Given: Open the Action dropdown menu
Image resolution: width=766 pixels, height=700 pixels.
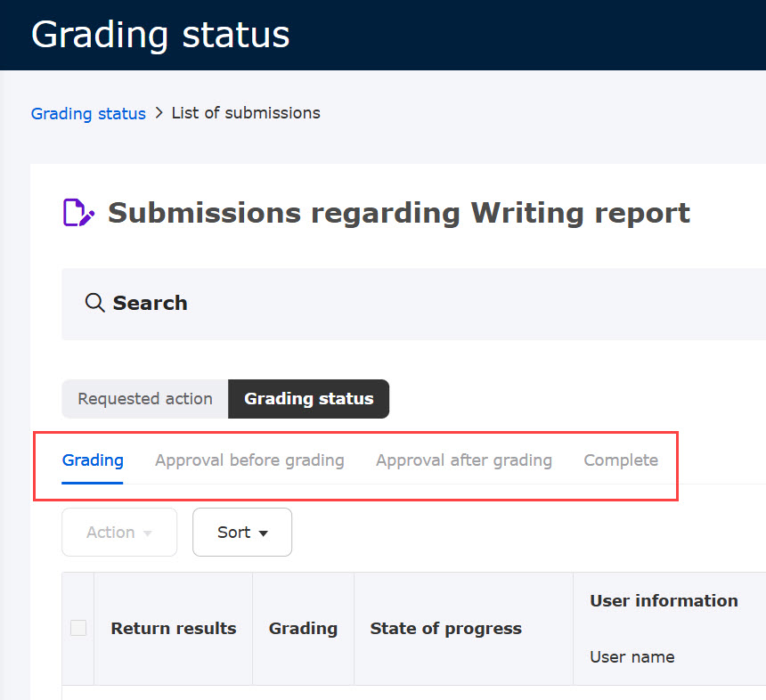Looking at the screenshot, I should click(x=119, y=532).
